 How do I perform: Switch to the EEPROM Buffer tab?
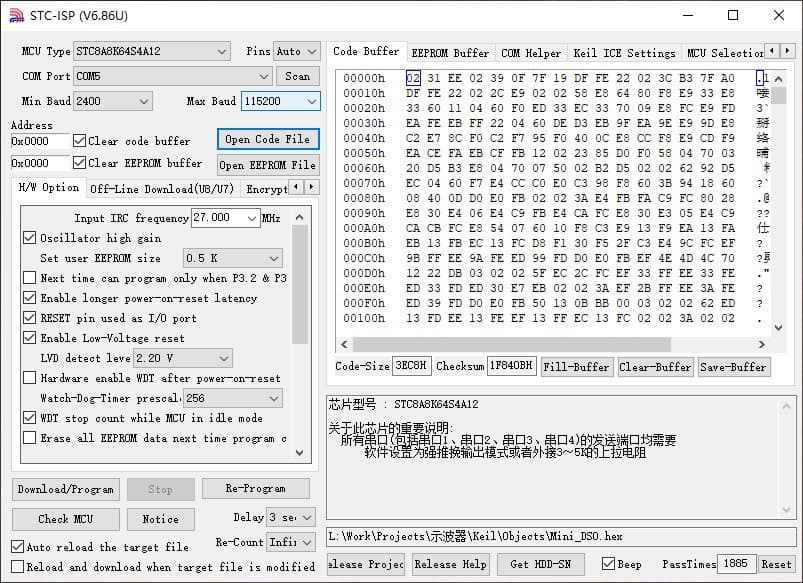(450, 53)
